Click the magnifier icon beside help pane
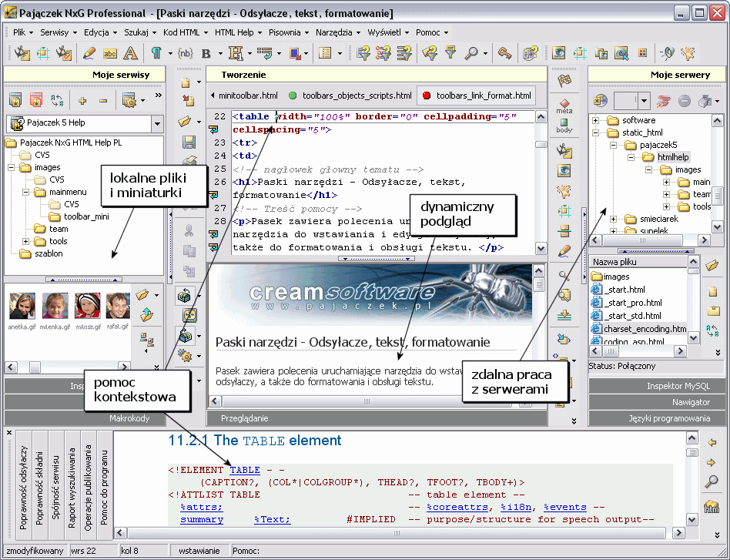 [x=712, y=482]
